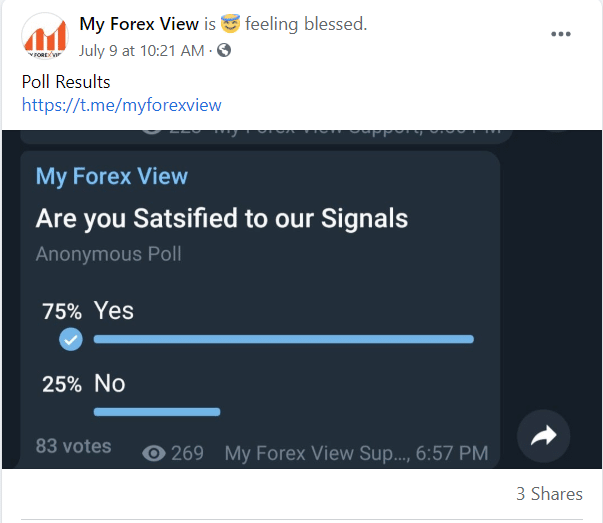Click the My Forex View profile picture
The width and height of the screenshot is (603, 523).
45,36
